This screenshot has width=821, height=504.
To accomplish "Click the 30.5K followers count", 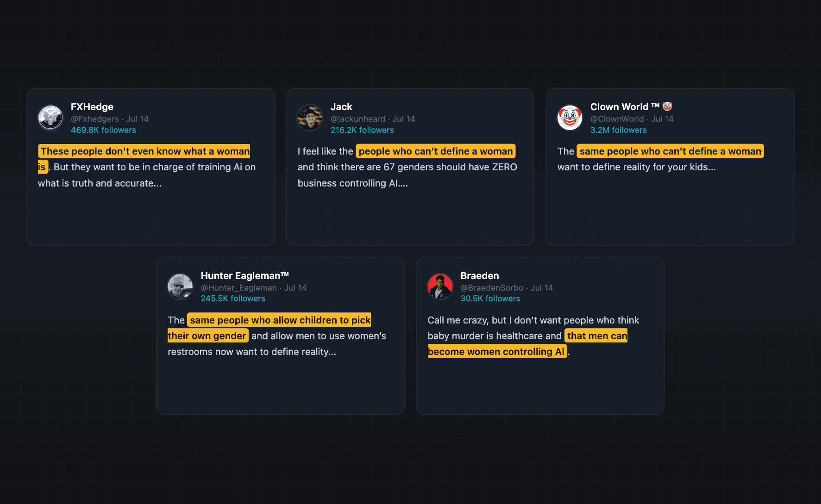I will point(490,299).
